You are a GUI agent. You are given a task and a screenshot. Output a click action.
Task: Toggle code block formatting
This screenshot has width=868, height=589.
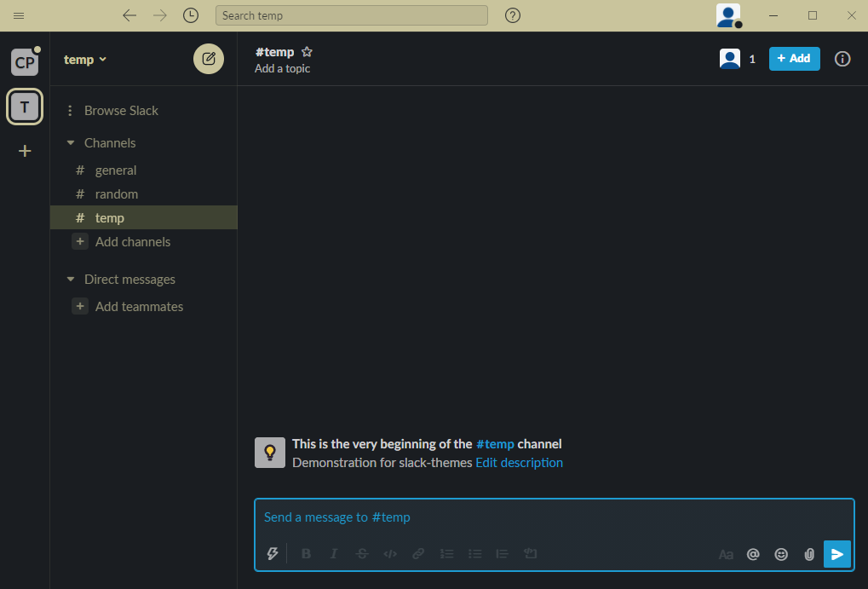[x=531, y=553]
